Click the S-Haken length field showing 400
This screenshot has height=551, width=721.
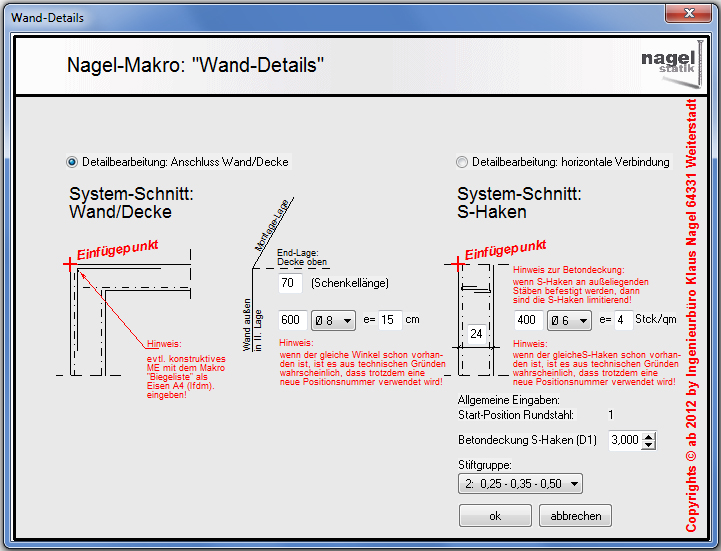click(x=528, y=320)
